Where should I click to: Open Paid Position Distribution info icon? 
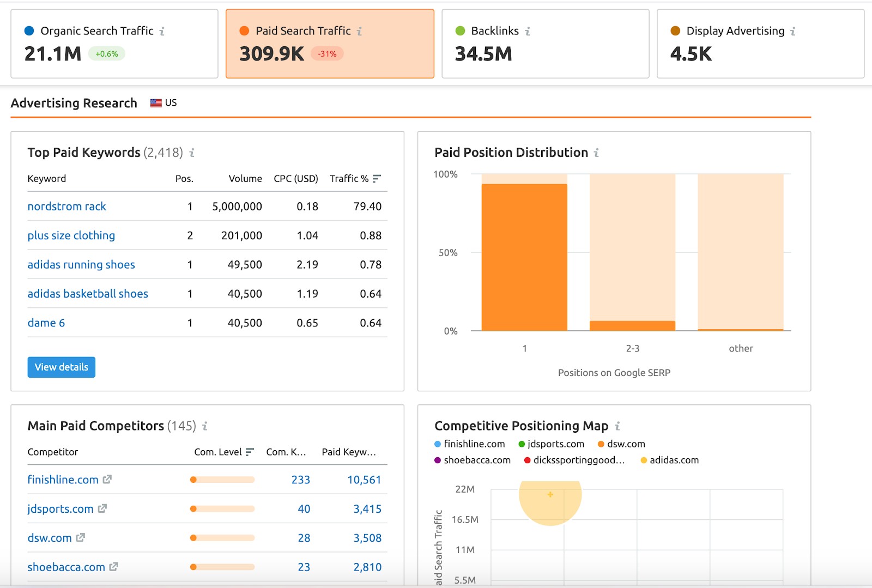(596, 153)
